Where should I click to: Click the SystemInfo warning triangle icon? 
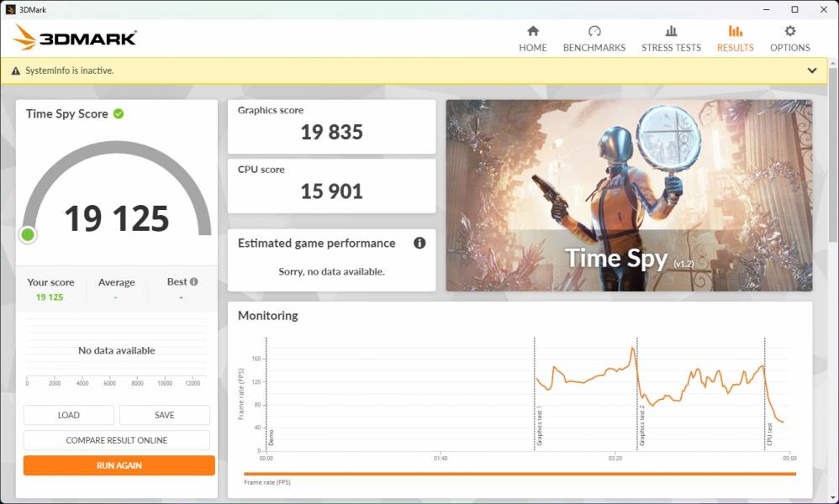coord(15,71)
